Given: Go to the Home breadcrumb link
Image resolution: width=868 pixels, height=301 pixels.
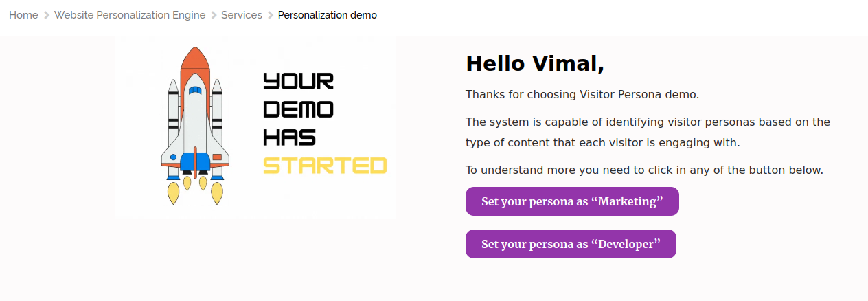Looking at the screenshot, I should pos(23,15).
